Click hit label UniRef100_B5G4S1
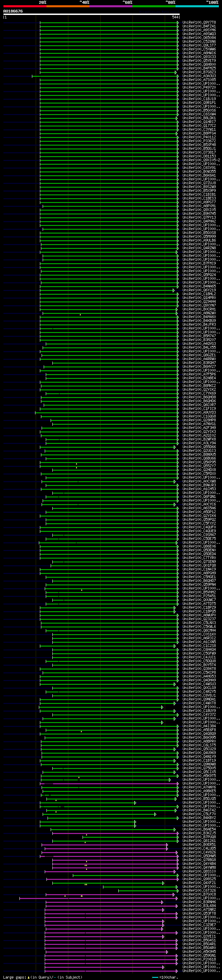This screenshot has height=980, width=222. tap(199, 940)
